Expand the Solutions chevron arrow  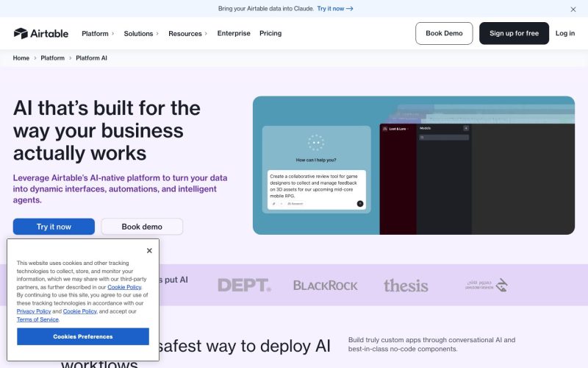pyautogui.click(x=157, y=33)
